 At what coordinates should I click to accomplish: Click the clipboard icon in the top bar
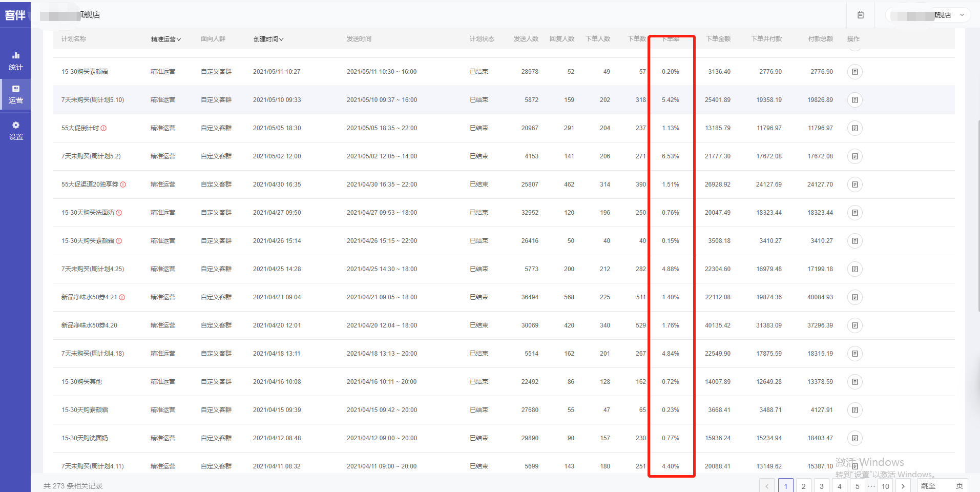861,15
